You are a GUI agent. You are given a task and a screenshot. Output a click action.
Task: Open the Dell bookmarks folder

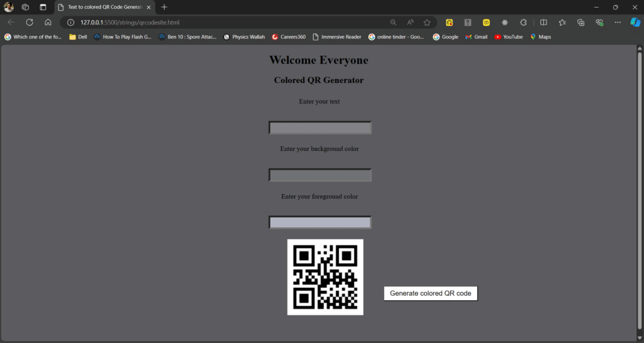78,37
